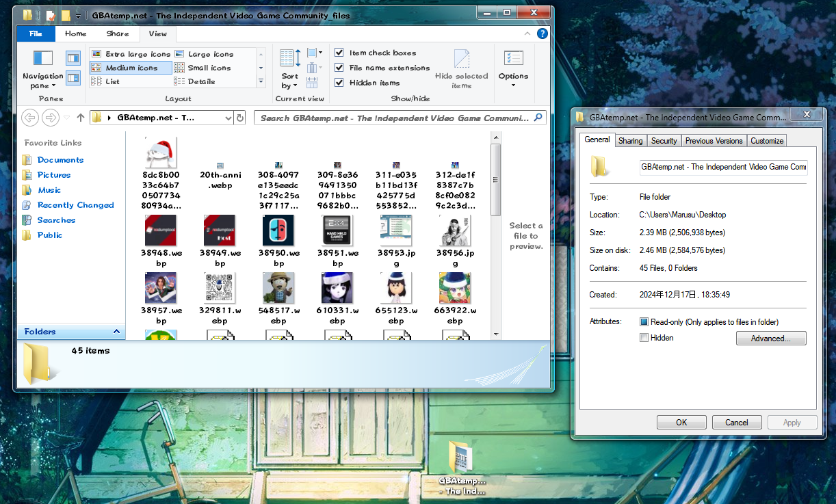Open Documents in Favorite Links
The image size is (836, 504).
tap(60, 160)
